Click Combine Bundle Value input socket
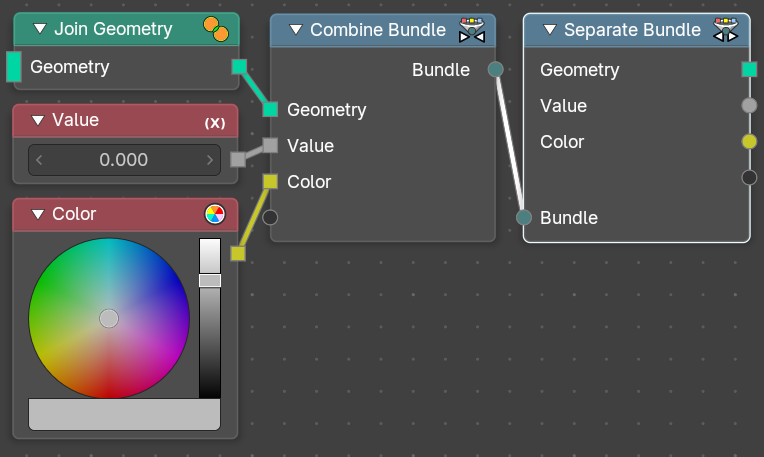This screenshot has height=457, width=764. coord(270,145)
